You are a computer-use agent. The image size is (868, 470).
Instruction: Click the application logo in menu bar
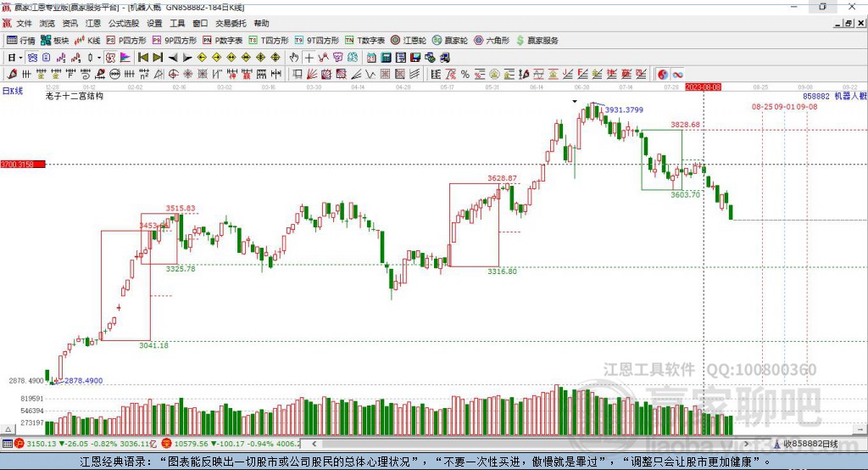7,23
